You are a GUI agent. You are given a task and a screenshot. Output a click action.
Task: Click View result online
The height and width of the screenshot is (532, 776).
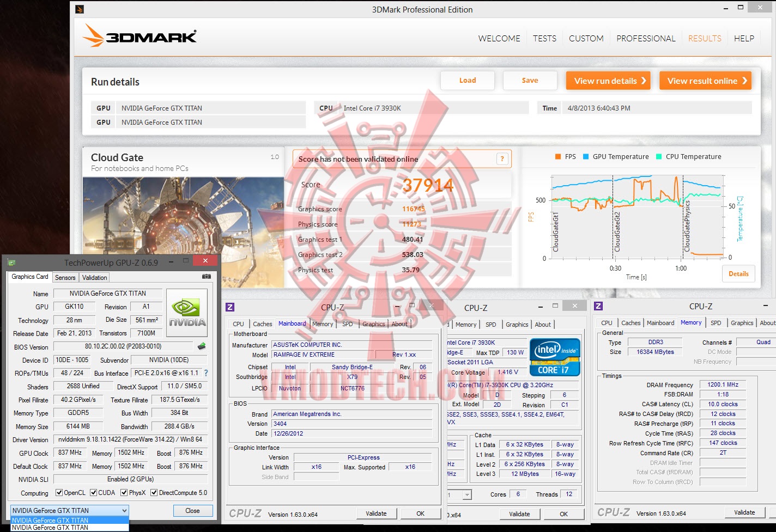coord(705,81)
